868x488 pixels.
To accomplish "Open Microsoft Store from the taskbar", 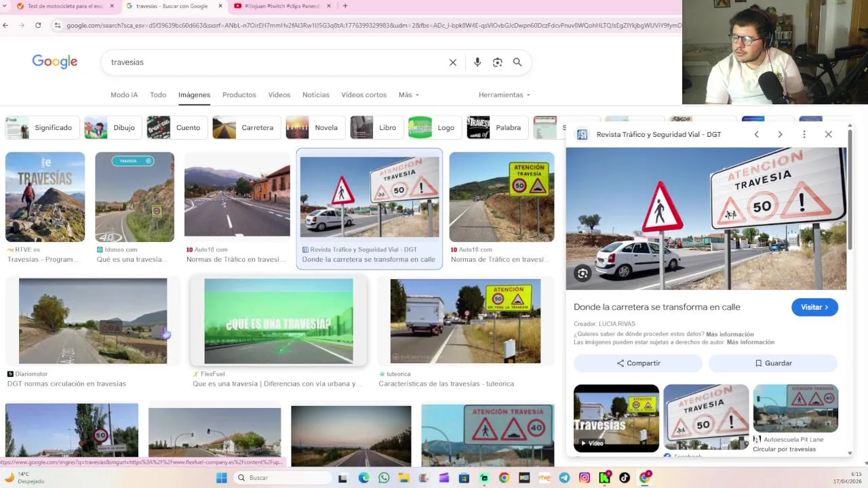I will pyautogui.click(x=464, y=478).
